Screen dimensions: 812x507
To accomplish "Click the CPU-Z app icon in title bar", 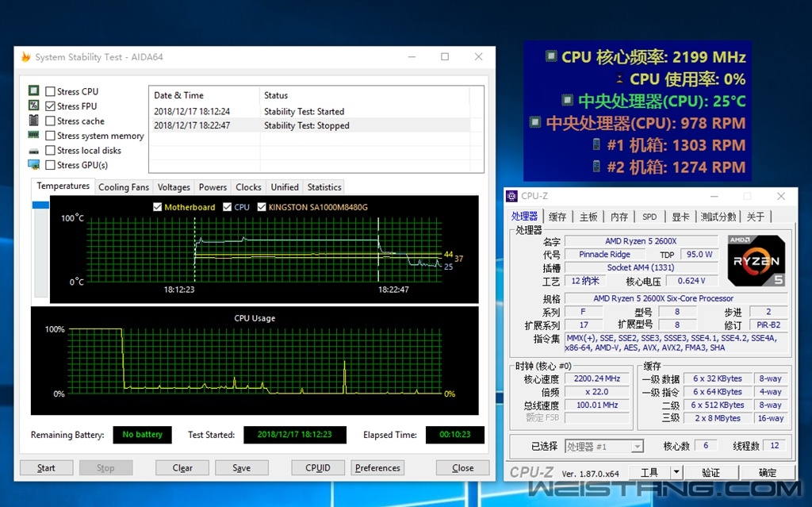I will pyautogui.click(x=511, y=196).
